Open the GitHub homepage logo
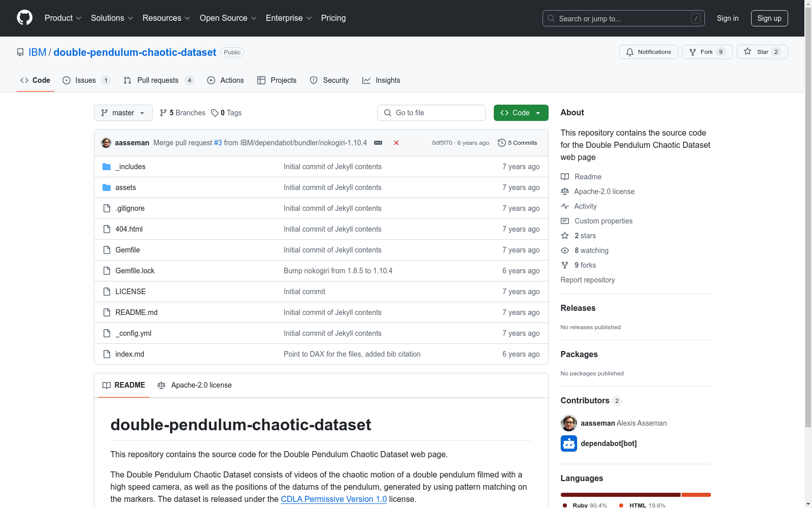The width and height of the screenshot is (812, 508). 24,18
